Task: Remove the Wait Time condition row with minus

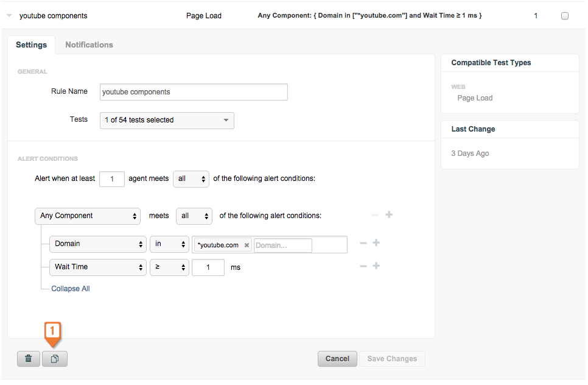Action: pyautogui.click(x=363, y=266)
